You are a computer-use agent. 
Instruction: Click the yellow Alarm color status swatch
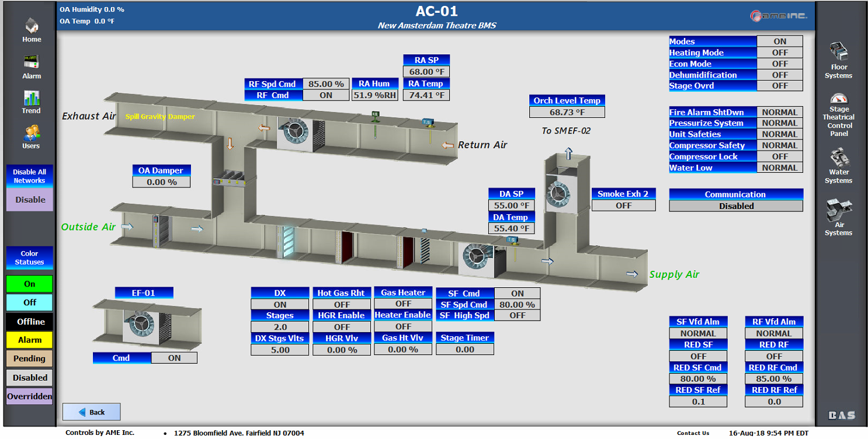(x=29, y=340)
